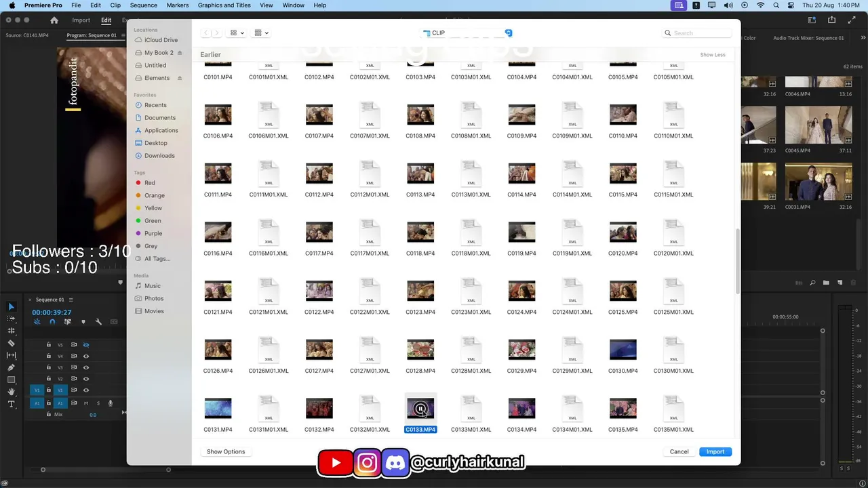The width and height of the screenshot is (868, 488).
Task: Click the Wi-Fi status icon
Action: pos(760,5)
